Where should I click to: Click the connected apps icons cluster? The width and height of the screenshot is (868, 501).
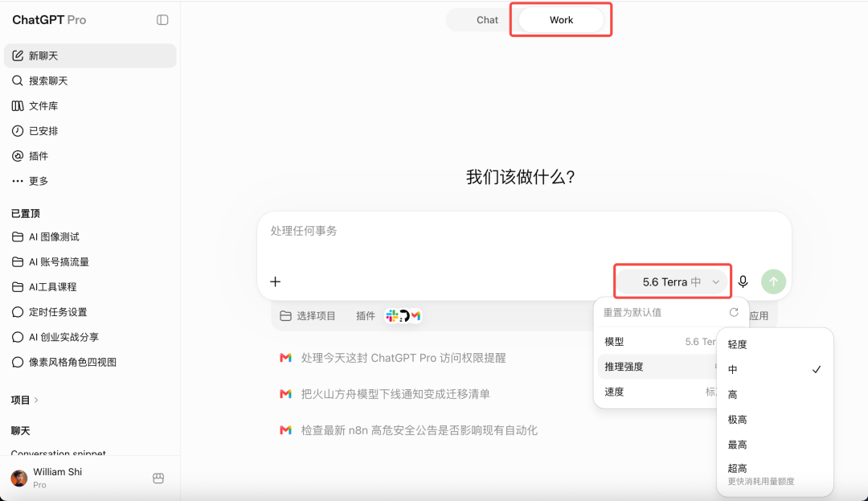click(x=403, y=315)
